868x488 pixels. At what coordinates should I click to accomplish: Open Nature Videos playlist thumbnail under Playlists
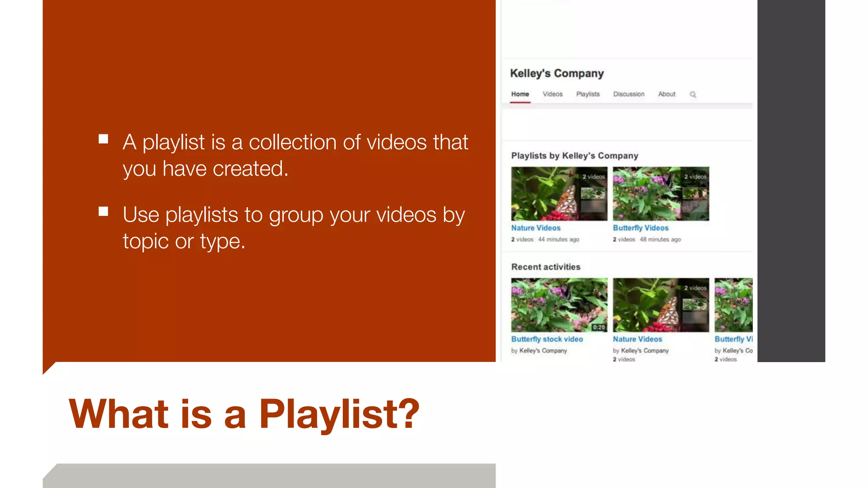[559, 194]
